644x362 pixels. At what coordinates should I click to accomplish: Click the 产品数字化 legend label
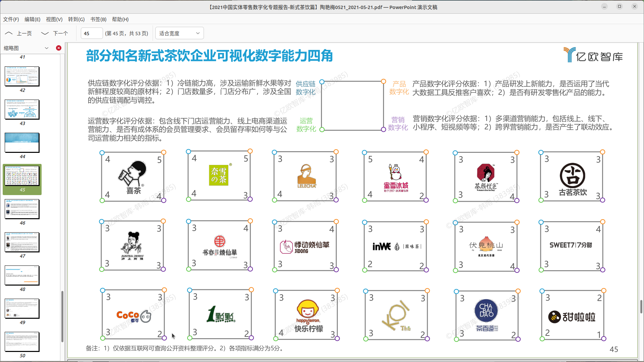[x=399, y=88]
